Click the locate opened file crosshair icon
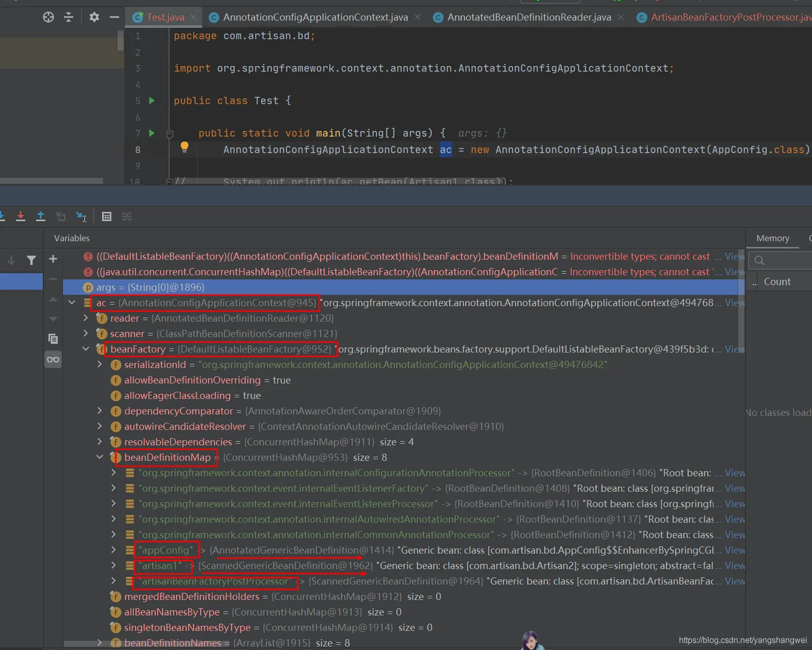 click(x=49, y=17)
